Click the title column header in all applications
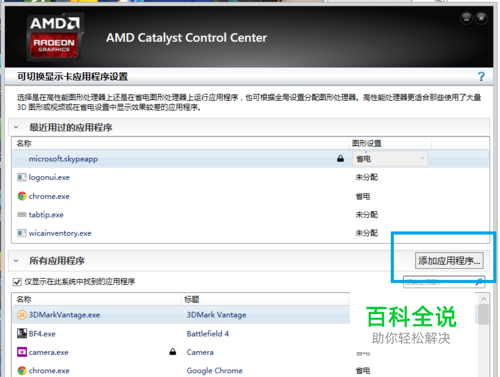The height and width of the screenshot is (377, 500). pyautogui.click(x=265, y=299)
